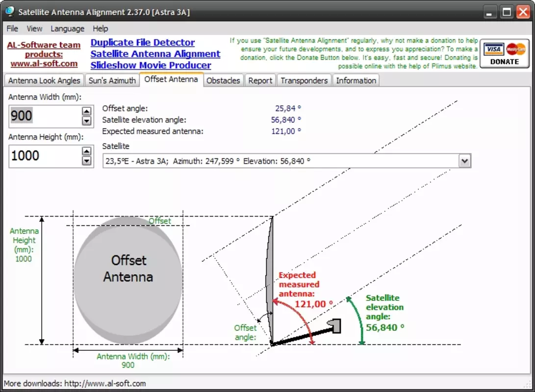Image resolution: width=535 pixels, height=392 pixels.
Task: Open the Help menu
Action: (x=101, y=28)
